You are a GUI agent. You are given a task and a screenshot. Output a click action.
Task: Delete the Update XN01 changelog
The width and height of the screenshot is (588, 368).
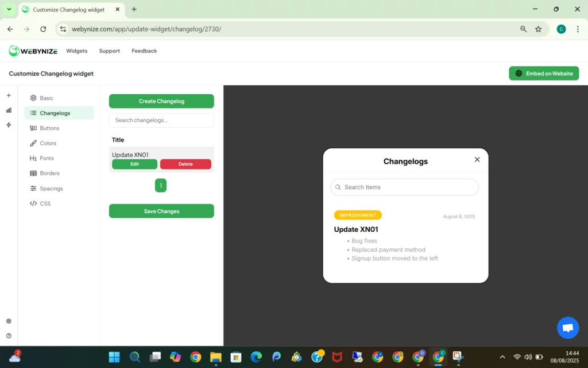pos(185,164)
